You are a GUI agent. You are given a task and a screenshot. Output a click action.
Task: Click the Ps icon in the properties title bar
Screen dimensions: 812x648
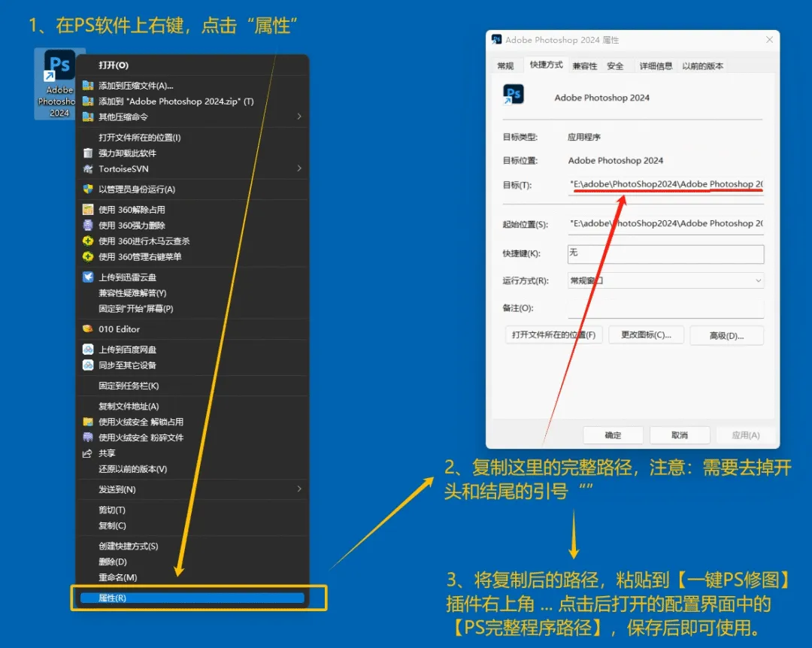point(497,39)
